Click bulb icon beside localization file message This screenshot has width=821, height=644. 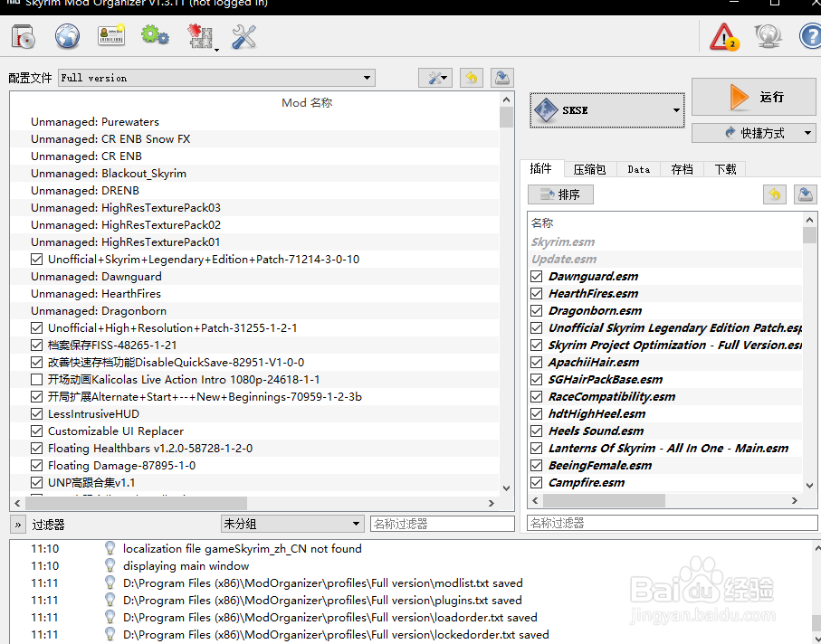[x=110, y=548]
